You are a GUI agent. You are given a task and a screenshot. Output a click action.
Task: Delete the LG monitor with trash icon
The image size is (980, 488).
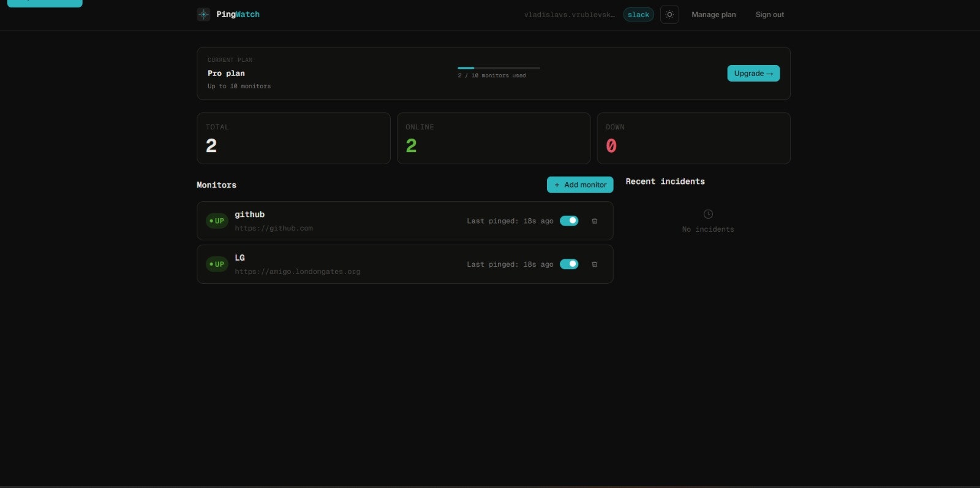594,264
